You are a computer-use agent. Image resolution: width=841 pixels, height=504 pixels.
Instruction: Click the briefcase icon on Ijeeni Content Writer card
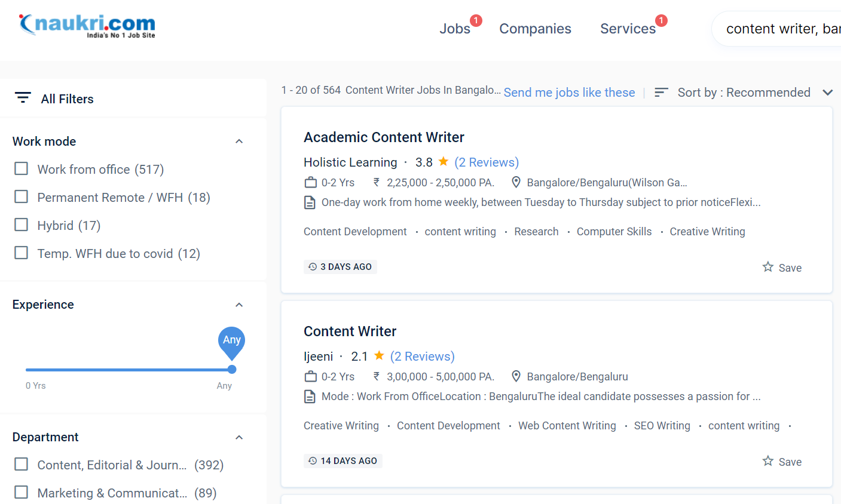tap(311, 377)
